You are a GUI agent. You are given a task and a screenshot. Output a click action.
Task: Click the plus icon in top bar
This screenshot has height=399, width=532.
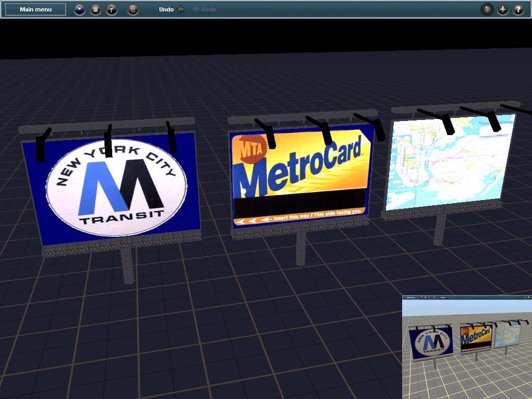503,9
